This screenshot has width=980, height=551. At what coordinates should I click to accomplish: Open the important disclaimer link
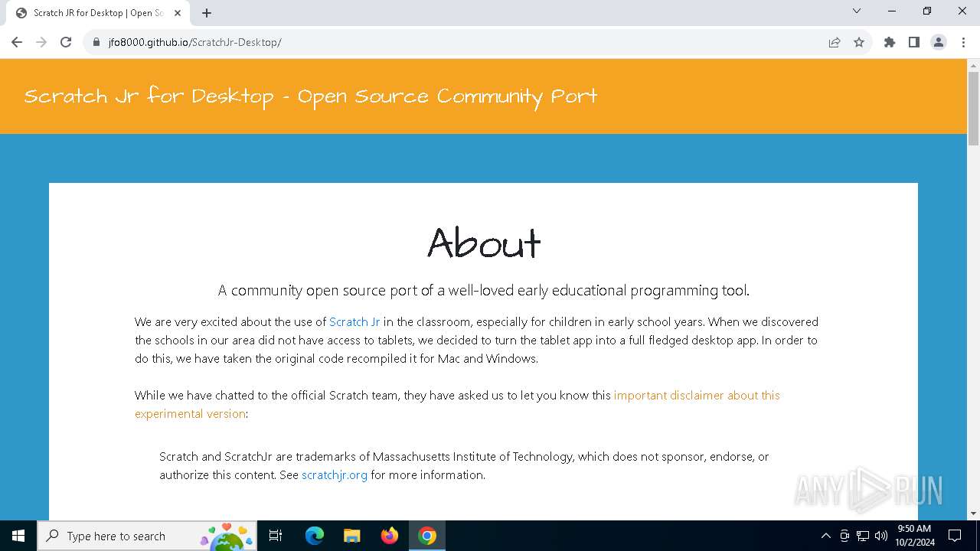(x=457, y=404)
